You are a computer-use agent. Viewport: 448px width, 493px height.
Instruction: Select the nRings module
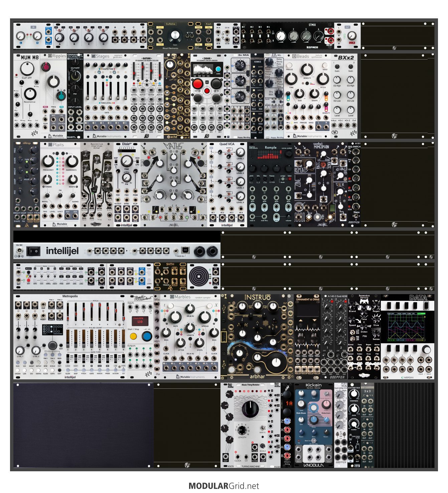coord(27,184)
